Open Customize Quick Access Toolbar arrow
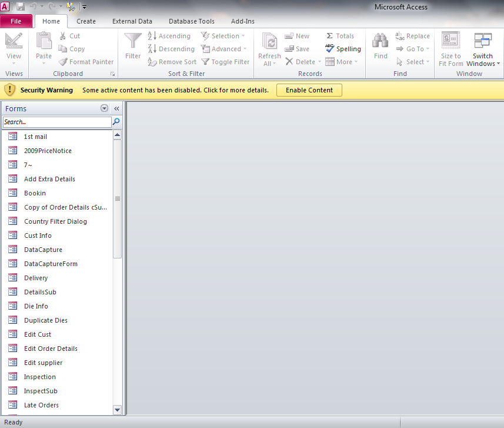504x428 pixels. 84,6
